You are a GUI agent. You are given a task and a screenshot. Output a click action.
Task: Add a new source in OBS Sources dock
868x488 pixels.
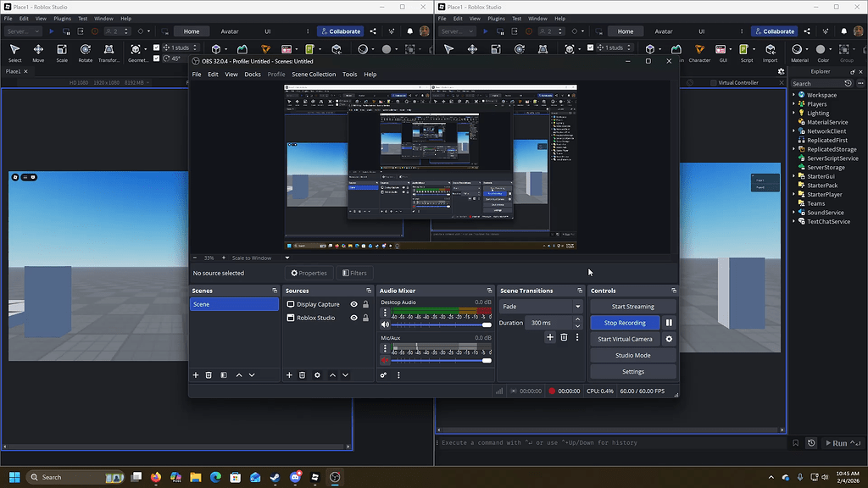(x=289, y=375)
